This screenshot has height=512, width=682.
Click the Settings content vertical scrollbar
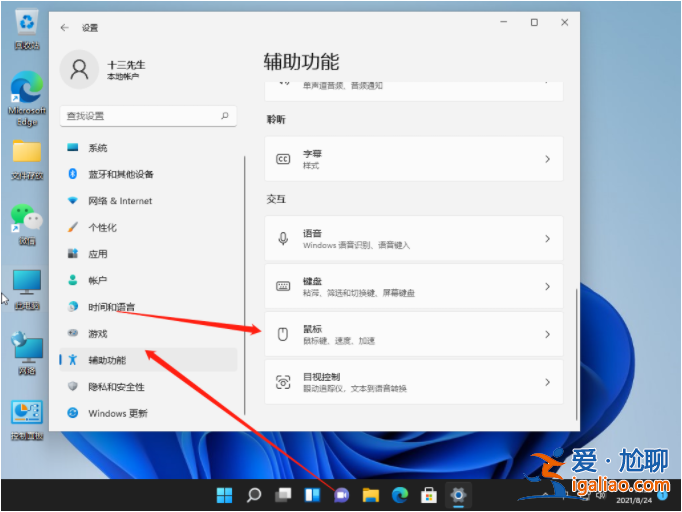576,355
